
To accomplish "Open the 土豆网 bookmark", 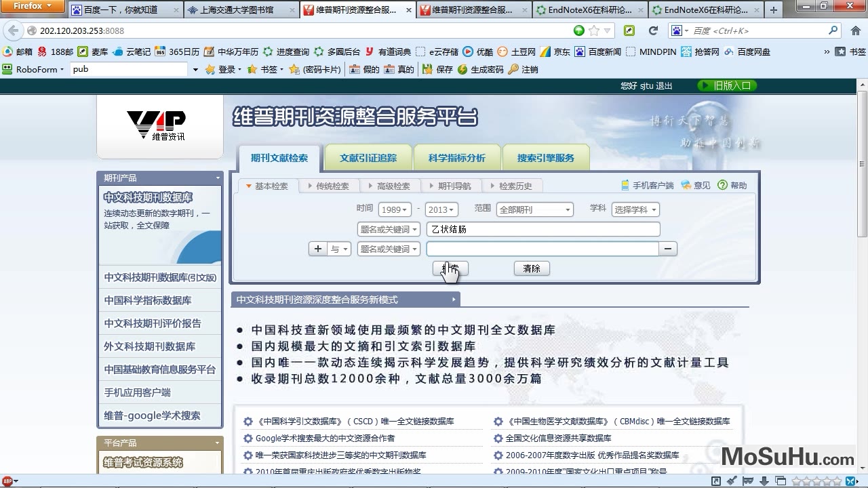I will (x=517, y=52).
